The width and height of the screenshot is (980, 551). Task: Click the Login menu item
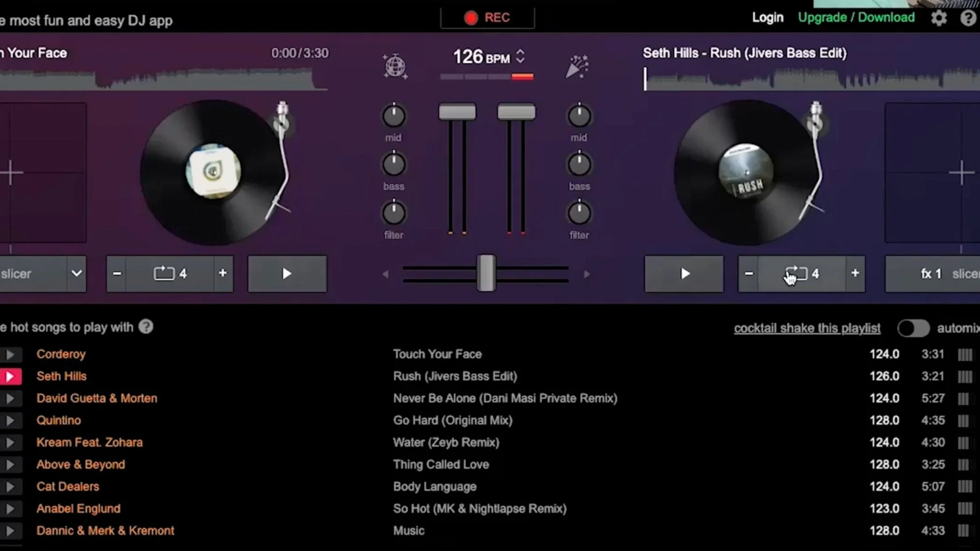point(767,17)
